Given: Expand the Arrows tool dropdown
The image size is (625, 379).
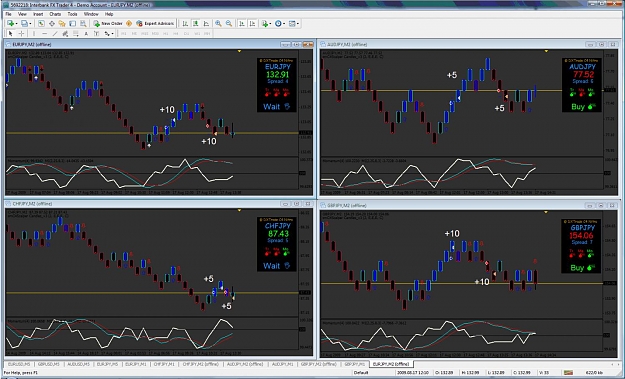Looking at the screenshot, I should (x=113, y=33).
